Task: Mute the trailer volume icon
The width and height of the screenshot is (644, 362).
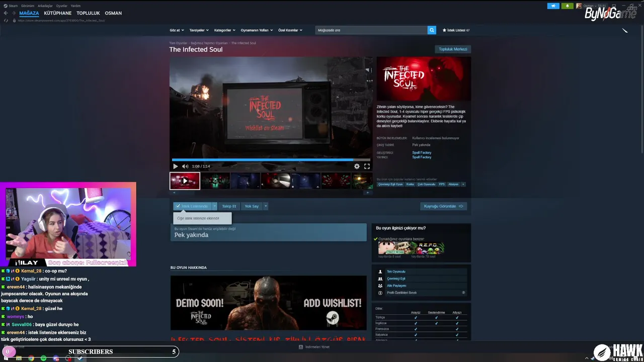Action: point(185,166)
